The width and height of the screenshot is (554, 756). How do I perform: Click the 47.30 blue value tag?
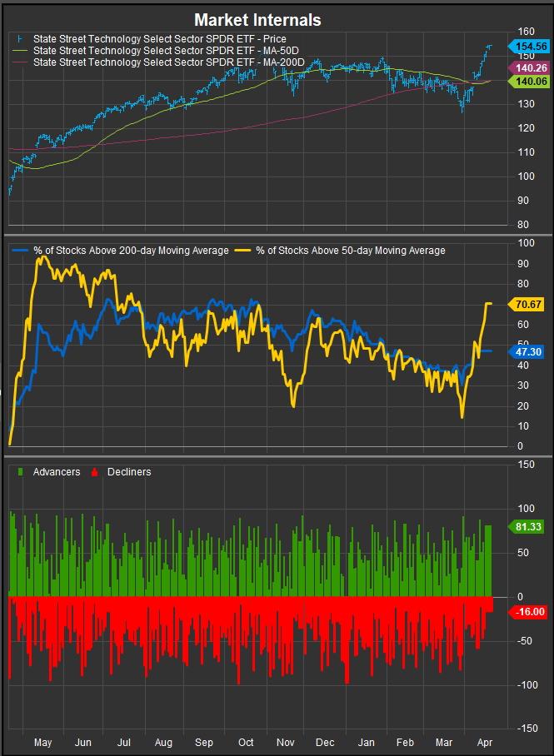(526, 351)
